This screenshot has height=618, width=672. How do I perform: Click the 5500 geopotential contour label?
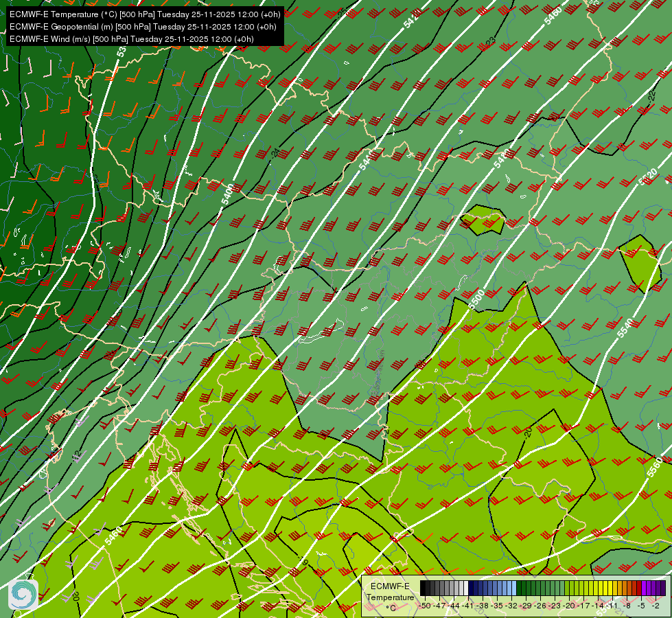click(476, 299)
